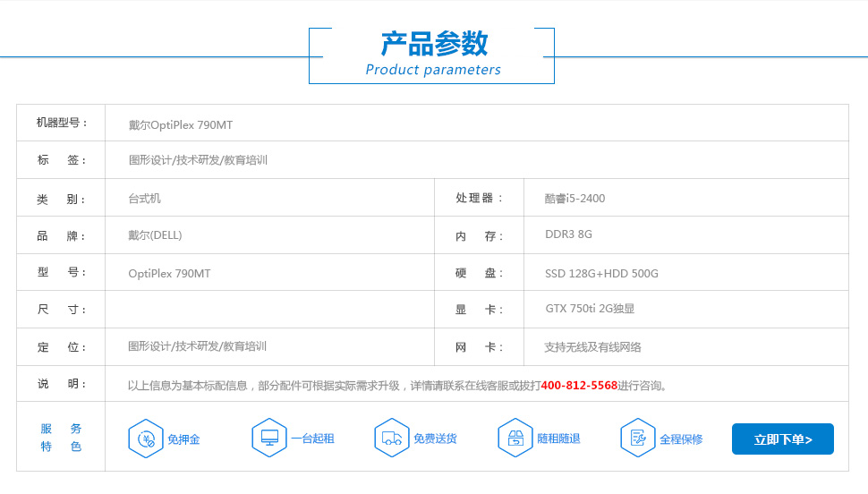The height and width of the screenshot is (494, 868).
Task: Click the DDR3 8G memory value
Action: pos(568,234)
